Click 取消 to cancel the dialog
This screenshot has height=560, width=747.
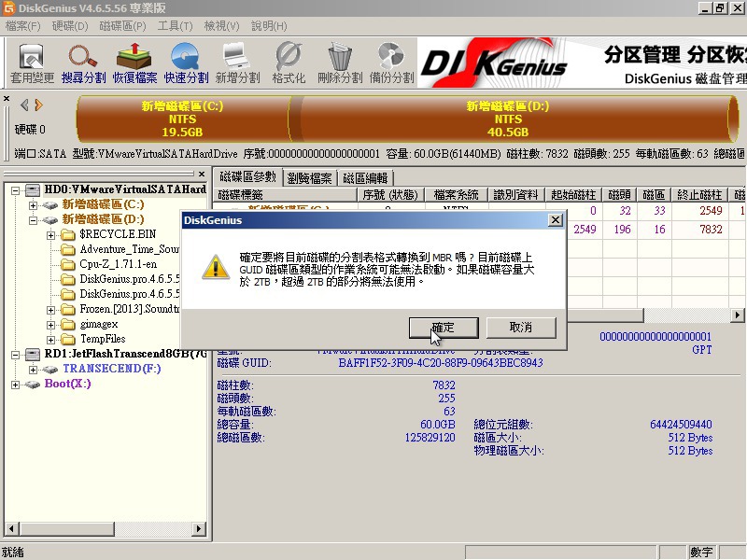(521, 328)
